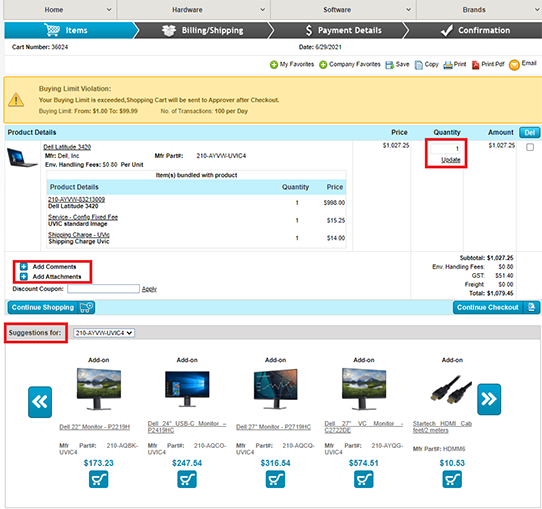Click the plus icon next to Add Attachments

24,276
